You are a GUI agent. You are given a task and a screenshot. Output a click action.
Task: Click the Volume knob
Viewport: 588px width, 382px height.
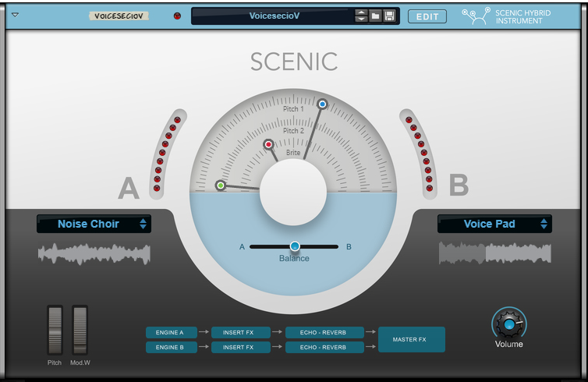[509, 324]
